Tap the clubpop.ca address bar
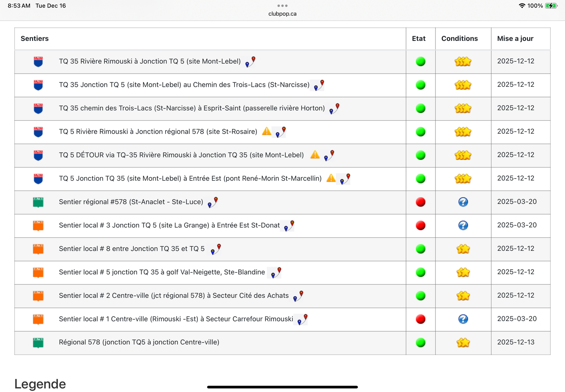 282,14
